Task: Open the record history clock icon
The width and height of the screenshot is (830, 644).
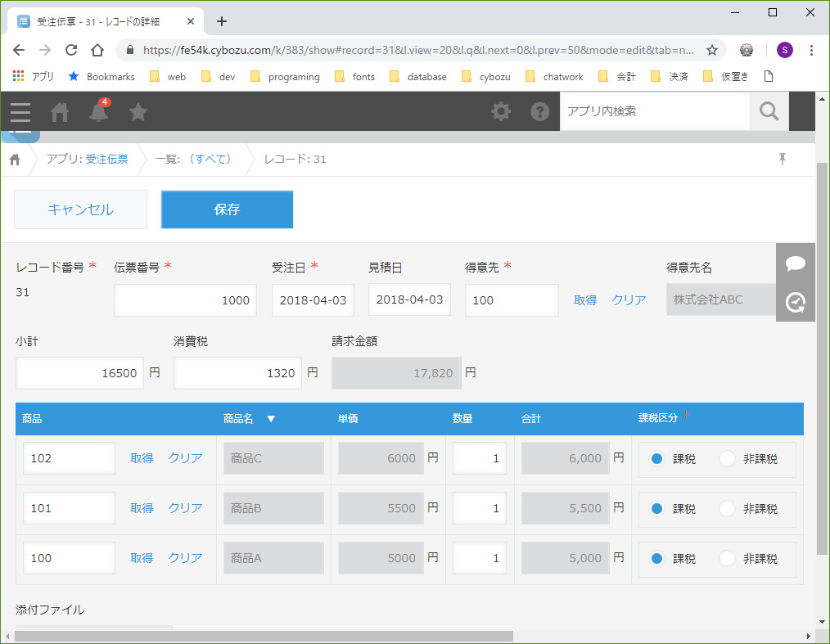Action: [x=795, y=302]
